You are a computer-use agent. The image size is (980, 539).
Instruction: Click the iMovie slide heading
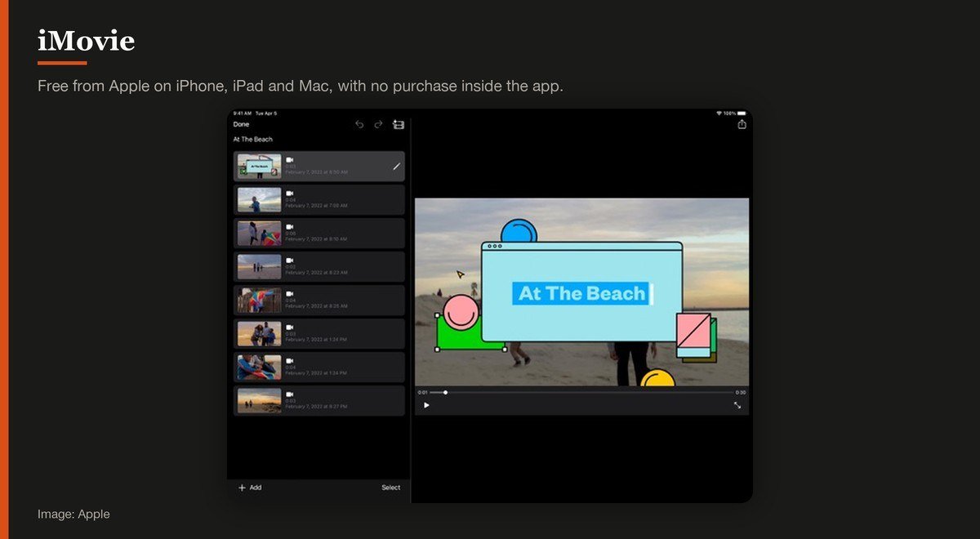pyautogui.click(x=87, y=40)
